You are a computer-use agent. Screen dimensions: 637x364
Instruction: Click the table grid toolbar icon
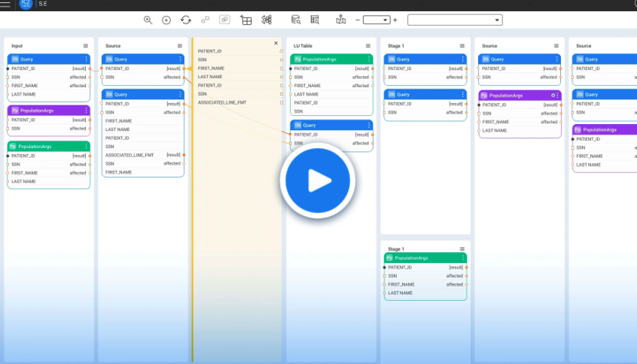245,20
